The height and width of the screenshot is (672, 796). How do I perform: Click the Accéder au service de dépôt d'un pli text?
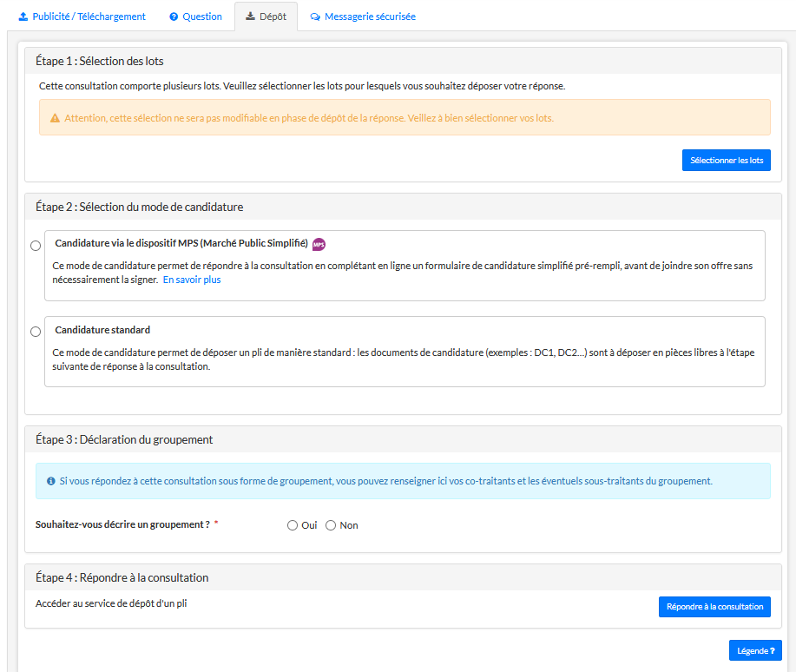[x=111, y=603]
